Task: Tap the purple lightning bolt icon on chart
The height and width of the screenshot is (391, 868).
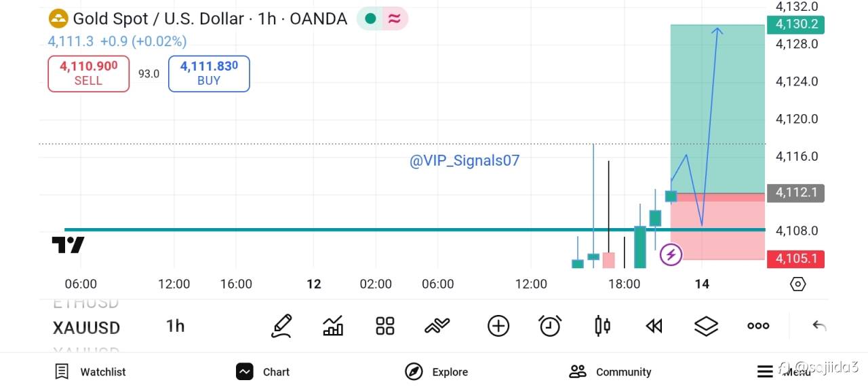Action: pos(671,255)
